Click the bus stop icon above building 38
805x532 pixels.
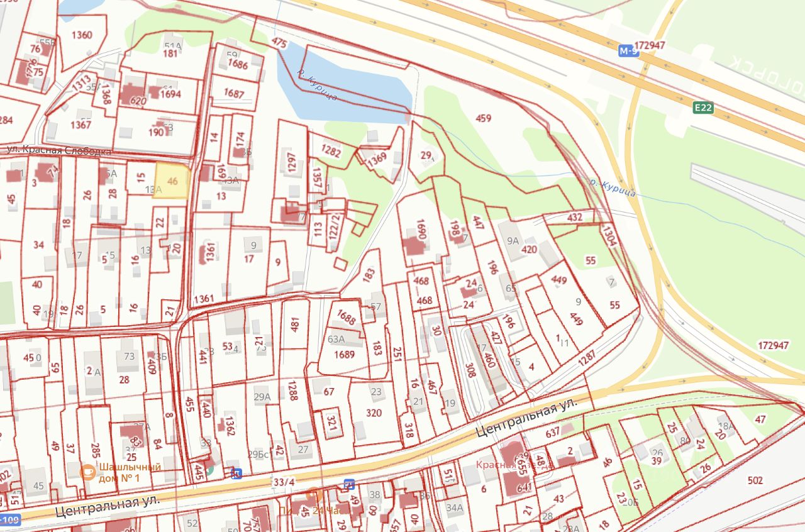(x=349, y=484)
